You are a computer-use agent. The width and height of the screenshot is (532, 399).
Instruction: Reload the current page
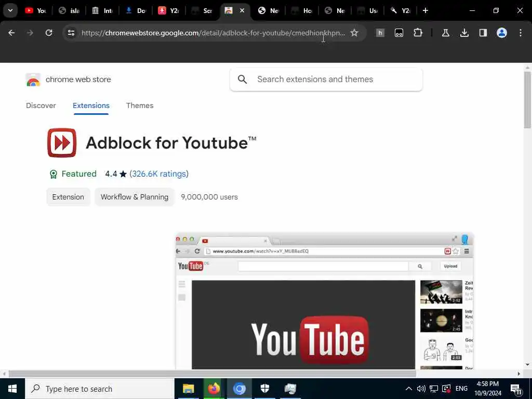pyautogui.click(x=49, y=33)
